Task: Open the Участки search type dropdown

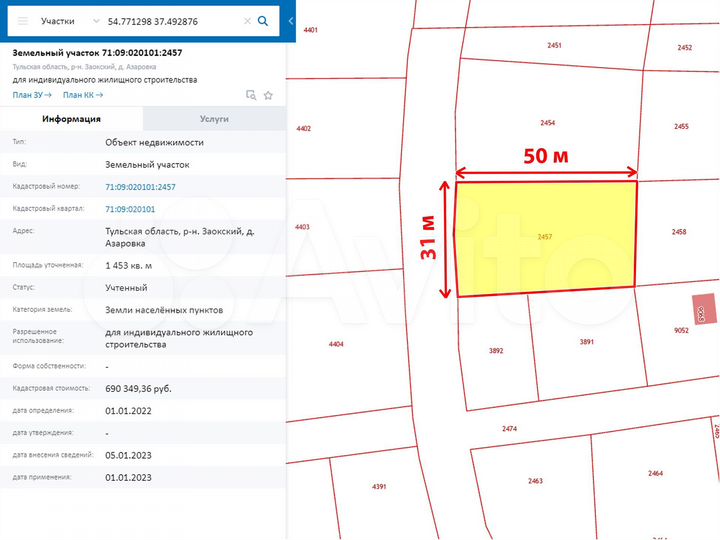Action: (x=68, y=20)
